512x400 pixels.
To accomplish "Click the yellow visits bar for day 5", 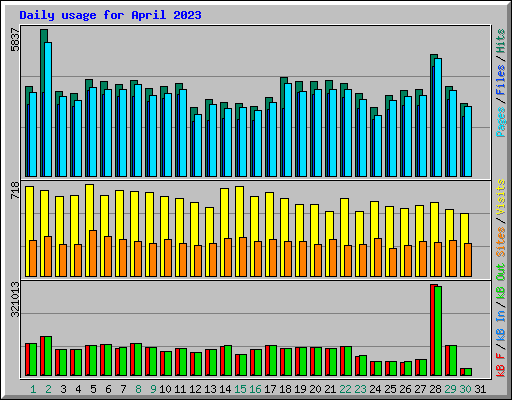I will pos(89,207).
